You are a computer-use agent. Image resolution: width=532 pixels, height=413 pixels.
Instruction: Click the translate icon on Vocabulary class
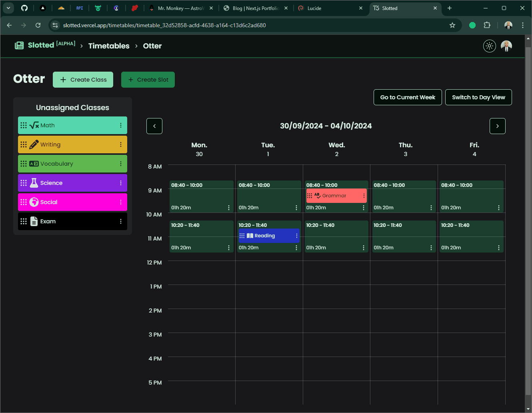pos(34,164)
